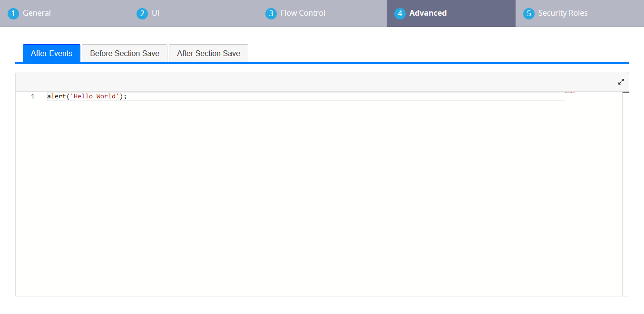This screenshot has width=644, height=314.
Task: Click the minimap preview at editor top-right
Action: (x=569, y=92)
